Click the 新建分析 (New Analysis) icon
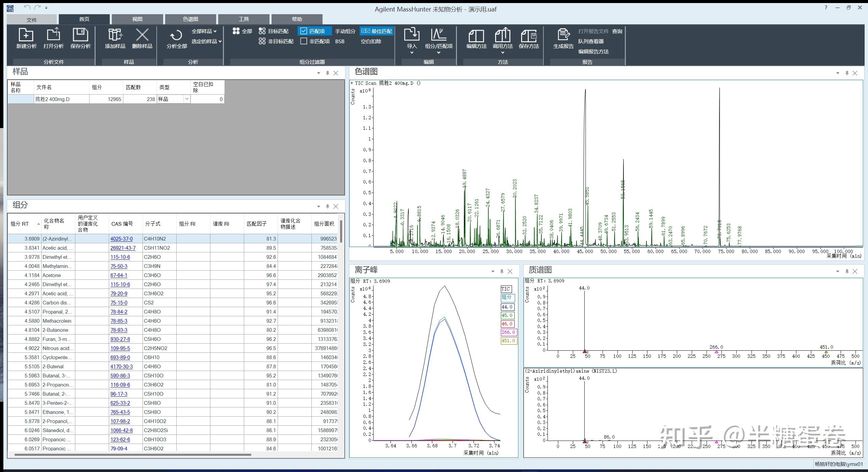This screenshot has width=868, height=472. (x=26, y=35)
